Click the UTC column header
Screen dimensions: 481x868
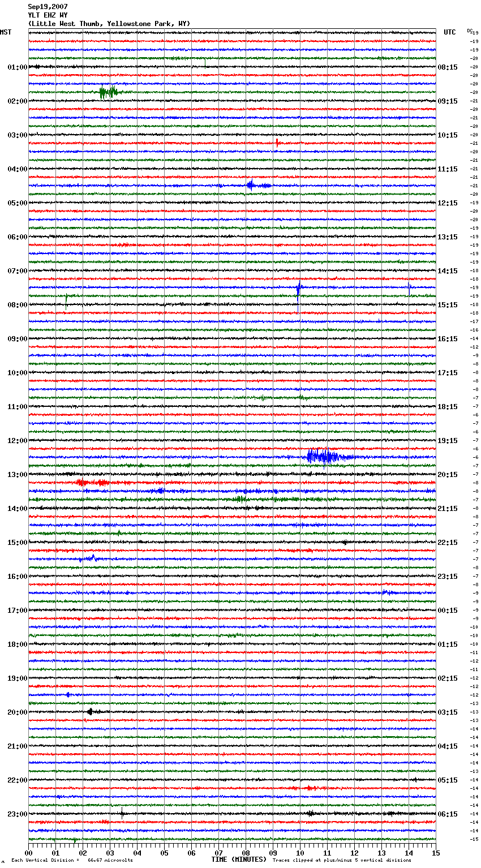click(x=450, y=32)
